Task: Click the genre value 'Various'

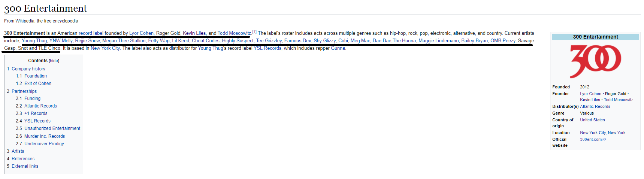Action: [x=587, y=113]
